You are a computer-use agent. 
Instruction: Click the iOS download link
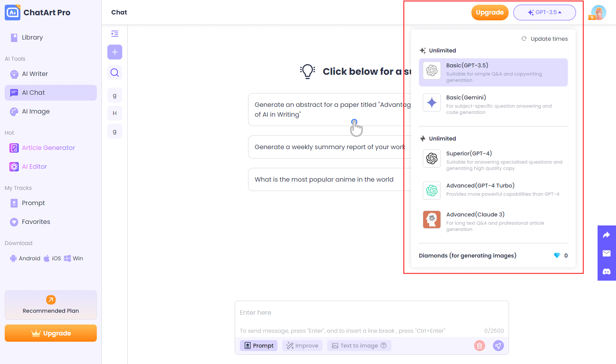[53, 258]
